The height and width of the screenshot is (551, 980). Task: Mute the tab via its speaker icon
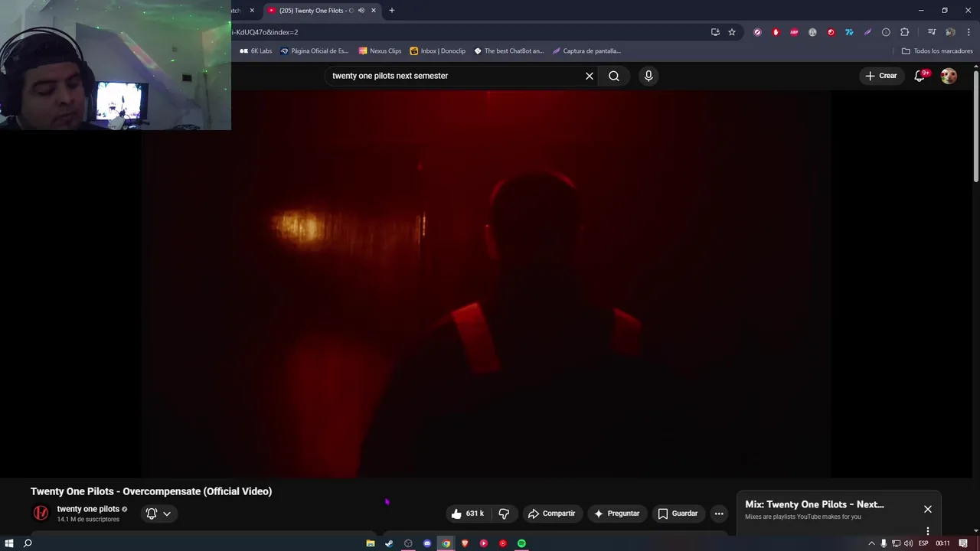pyautogui.click(x=361, y=11)
